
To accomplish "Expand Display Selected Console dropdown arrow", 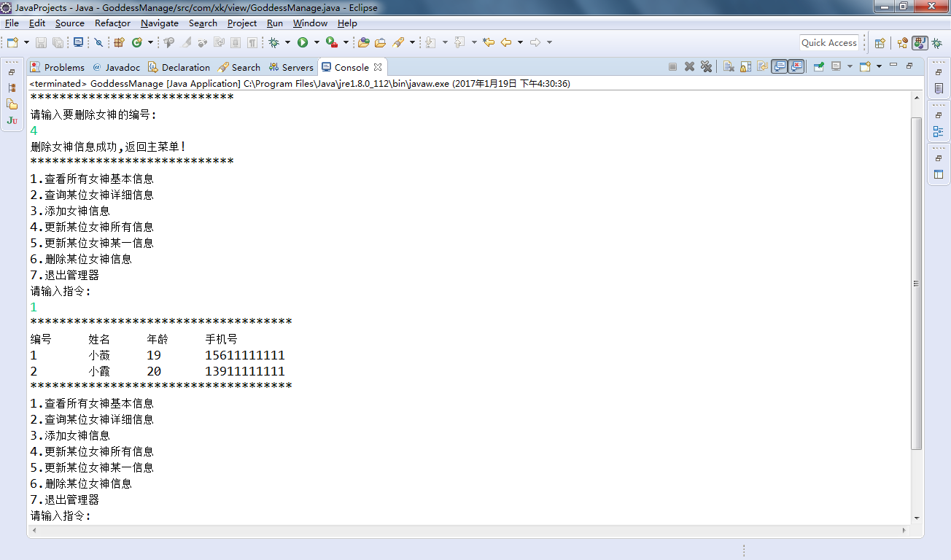I will tap(850, 66).
